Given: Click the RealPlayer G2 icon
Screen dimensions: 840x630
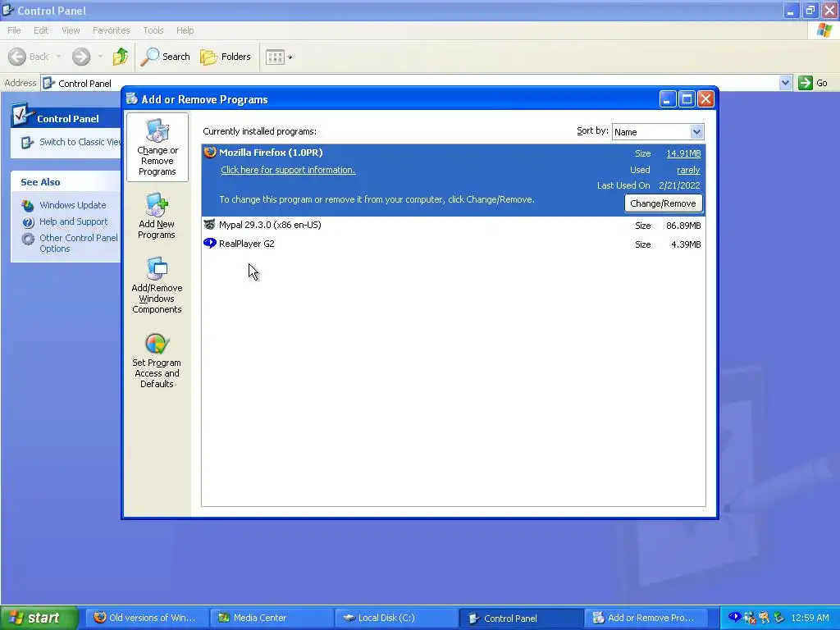Looking at the screenshot, I should point(209,243).
